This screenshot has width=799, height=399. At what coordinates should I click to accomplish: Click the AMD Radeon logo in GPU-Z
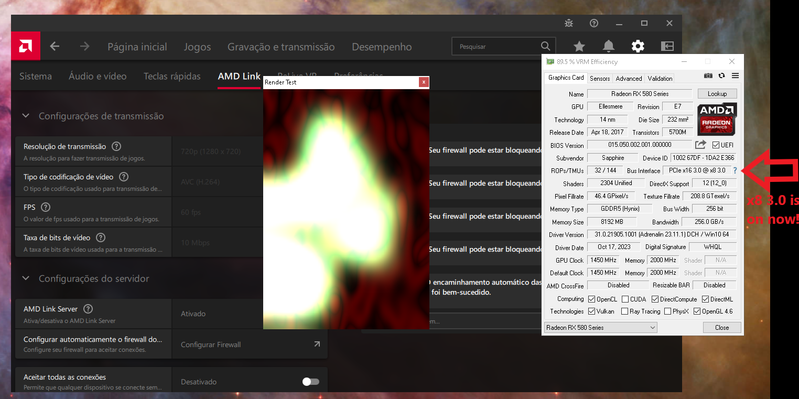point(717,119)
